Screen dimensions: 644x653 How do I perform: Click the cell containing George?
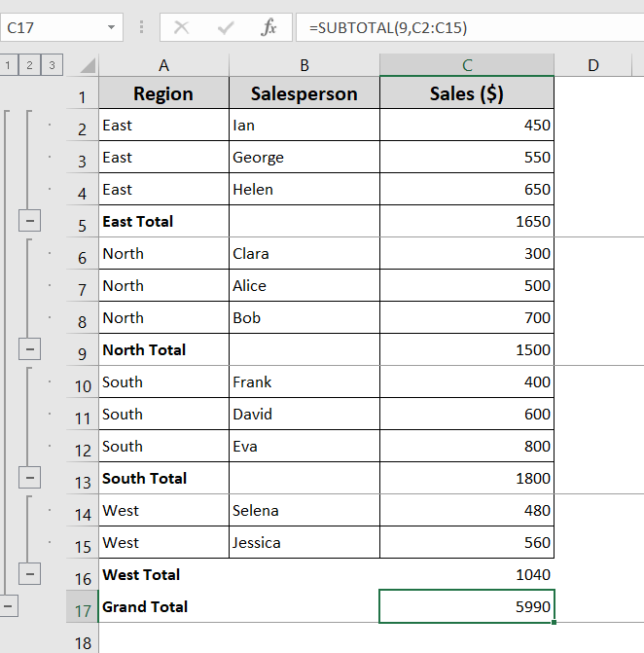[304, 157]
